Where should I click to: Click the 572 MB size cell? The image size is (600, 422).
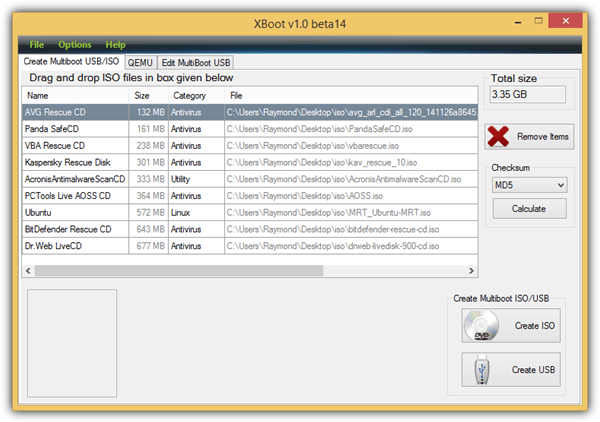click(x=148, y=213)
